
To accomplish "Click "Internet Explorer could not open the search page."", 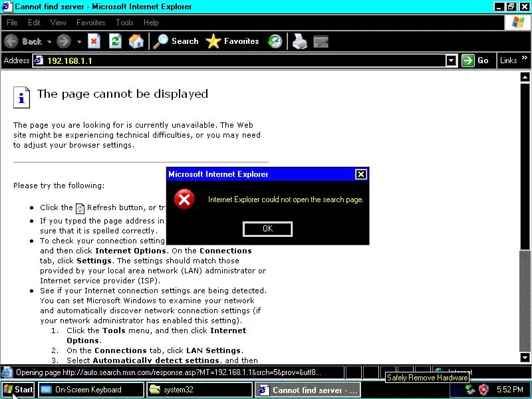I will click(x=286, y=199).
